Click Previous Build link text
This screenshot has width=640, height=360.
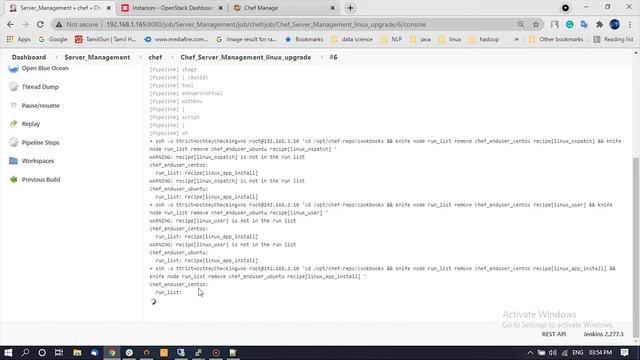point(41,180)
